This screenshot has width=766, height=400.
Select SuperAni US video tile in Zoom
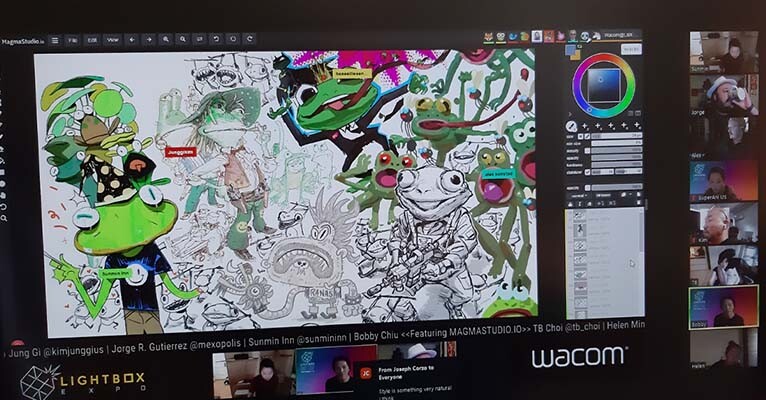coord(723,181)
